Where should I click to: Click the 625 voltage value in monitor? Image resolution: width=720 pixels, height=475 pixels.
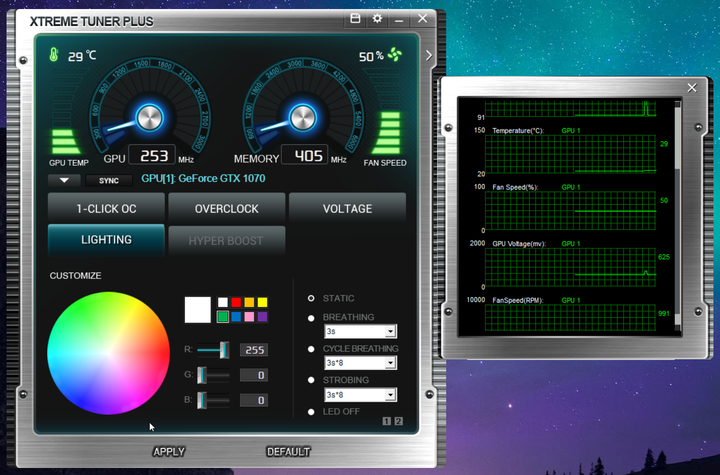664,257
